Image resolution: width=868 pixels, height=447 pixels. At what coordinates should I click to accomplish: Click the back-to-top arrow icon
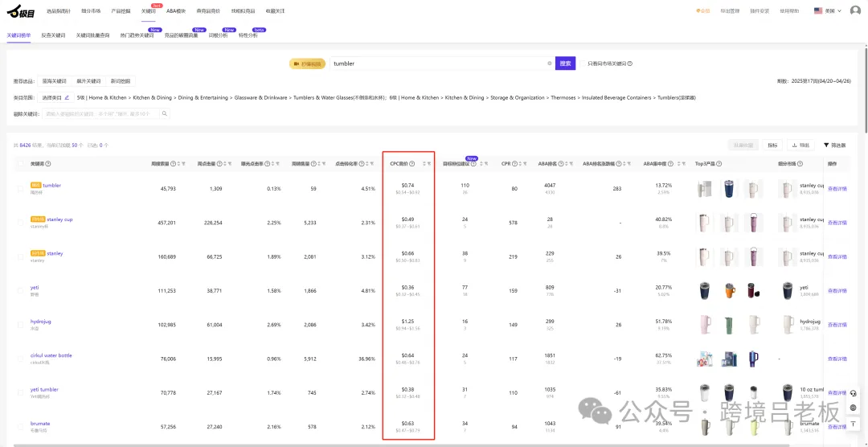pos(853,424)
